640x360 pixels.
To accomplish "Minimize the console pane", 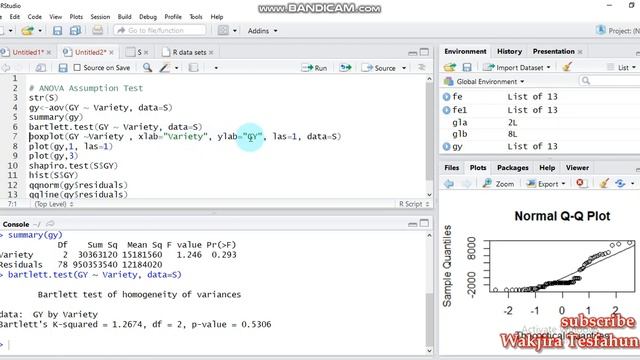I will (x=413, y=224).
